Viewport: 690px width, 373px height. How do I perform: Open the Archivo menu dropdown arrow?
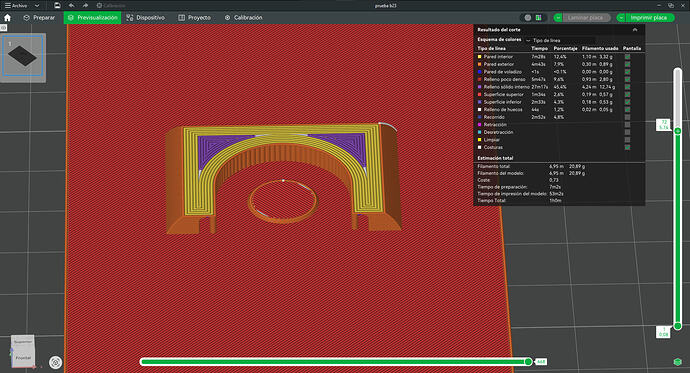[37, 6]
